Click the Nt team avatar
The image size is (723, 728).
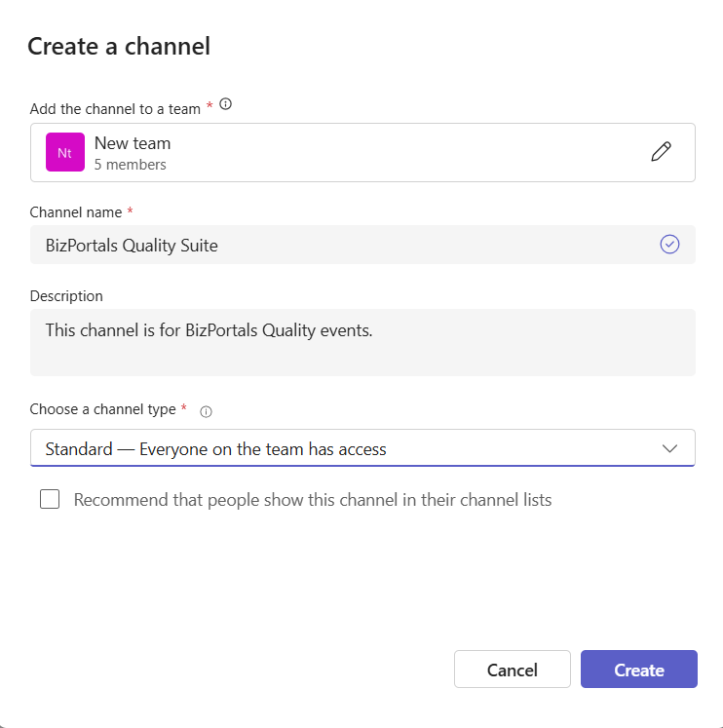tap(65, 152)
